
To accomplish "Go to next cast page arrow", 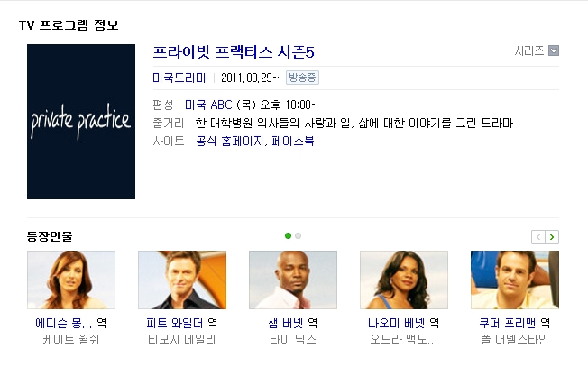I will pyautogui.click(x=552, y=237).
